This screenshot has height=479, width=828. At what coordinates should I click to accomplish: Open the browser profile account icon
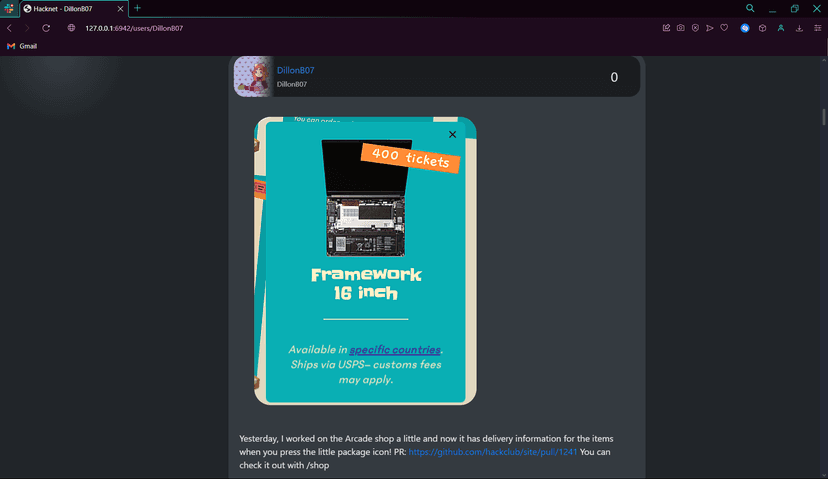[x=781, y=28]
